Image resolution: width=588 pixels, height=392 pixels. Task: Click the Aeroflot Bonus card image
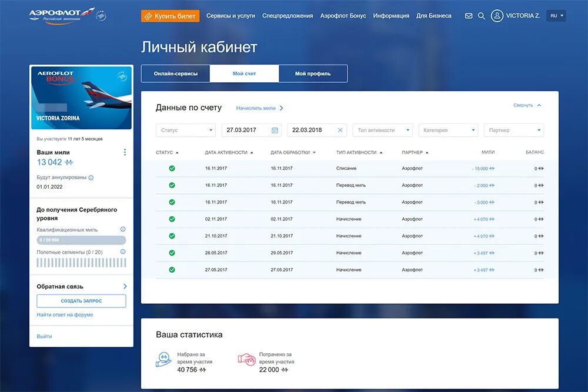pyautogui.click(x=81, y=98)
